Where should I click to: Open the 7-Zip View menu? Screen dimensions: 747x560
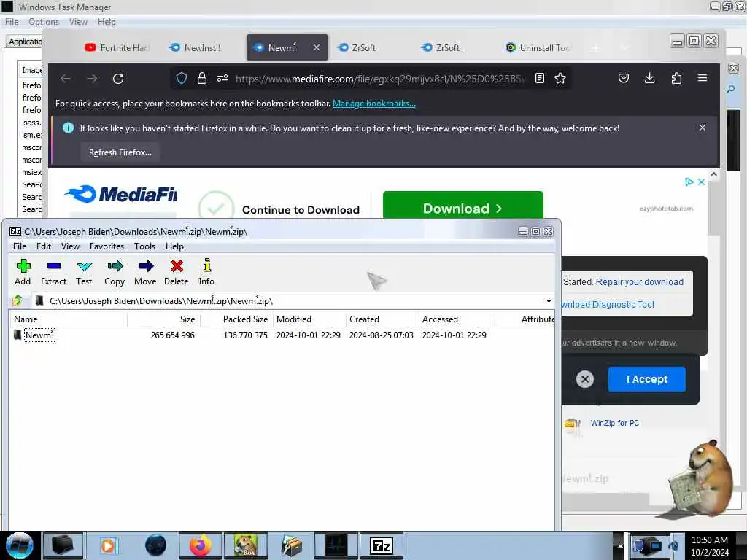pos(70,246)
